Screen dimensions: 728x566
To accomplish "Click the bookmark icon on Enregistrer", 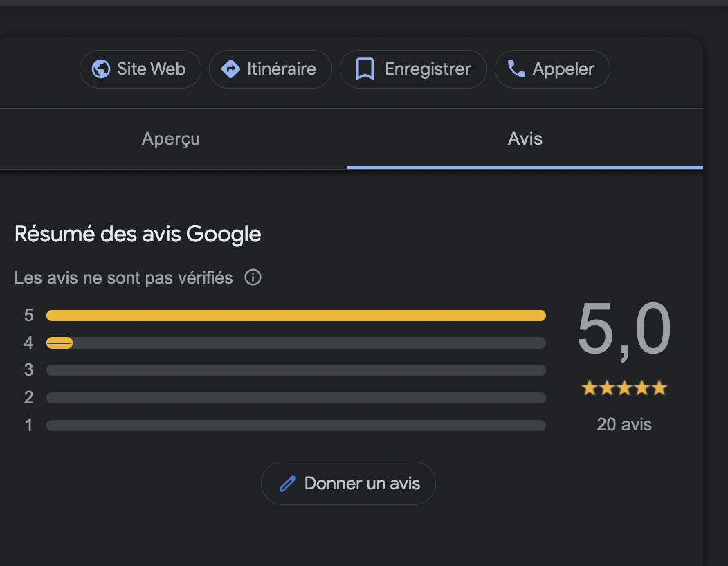I will (365, 69).
